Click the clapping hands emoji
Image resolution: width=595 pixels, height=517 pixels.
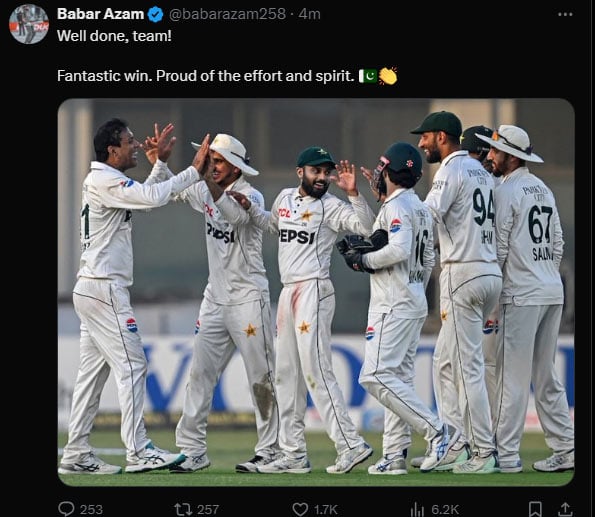click(x=388, y=76)
